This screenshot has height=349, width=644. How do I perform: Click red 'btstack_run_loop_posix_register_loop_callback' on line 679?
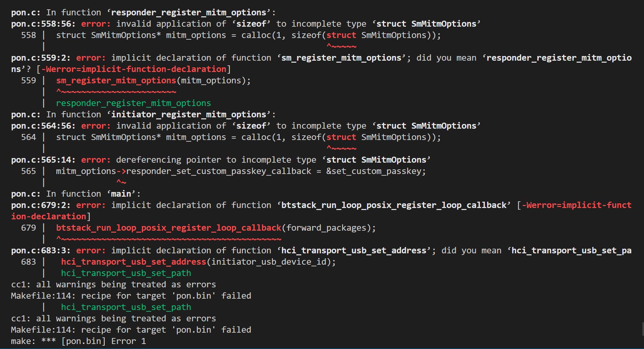pos(169,228)
